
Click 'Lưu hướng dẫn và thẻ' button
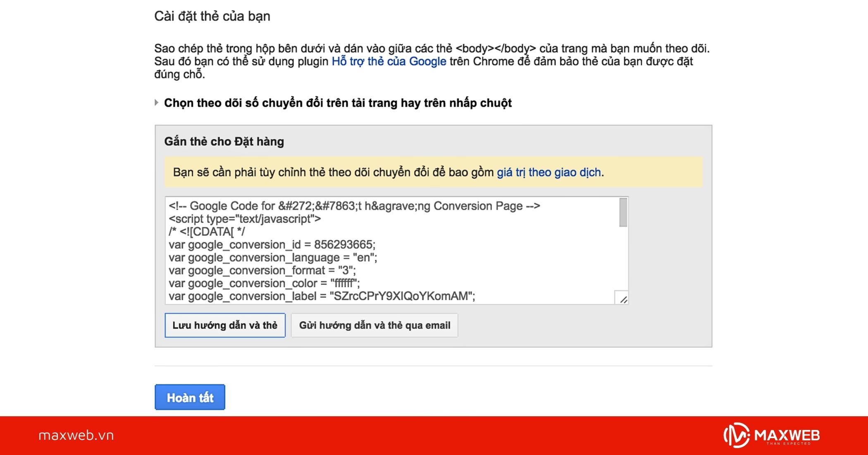click(x=225, y=325)
